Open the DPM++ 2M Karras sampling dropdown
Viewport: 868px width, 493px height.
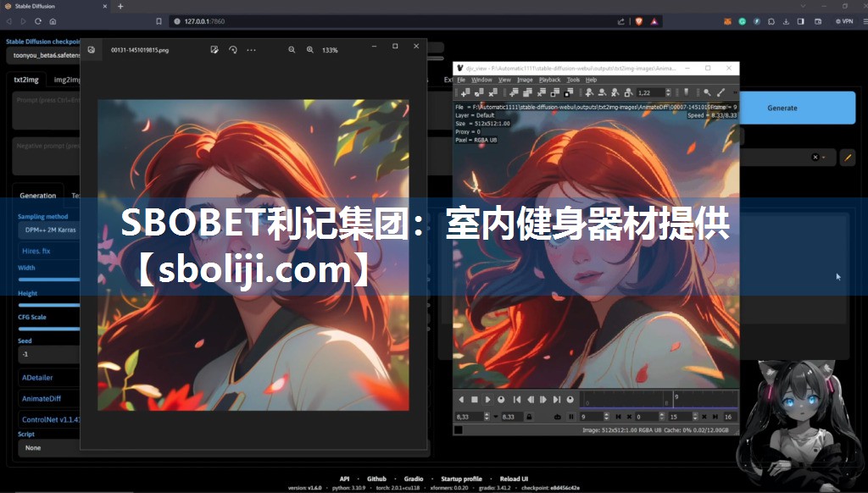pyautogui.click(x=50, y=230)
